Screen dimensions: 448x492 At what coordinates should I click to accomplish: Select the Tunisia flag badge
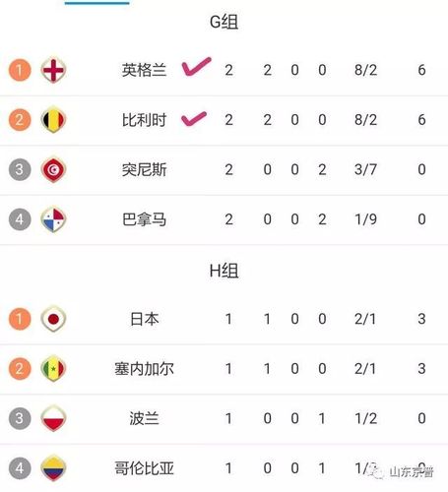coord(53,169)
